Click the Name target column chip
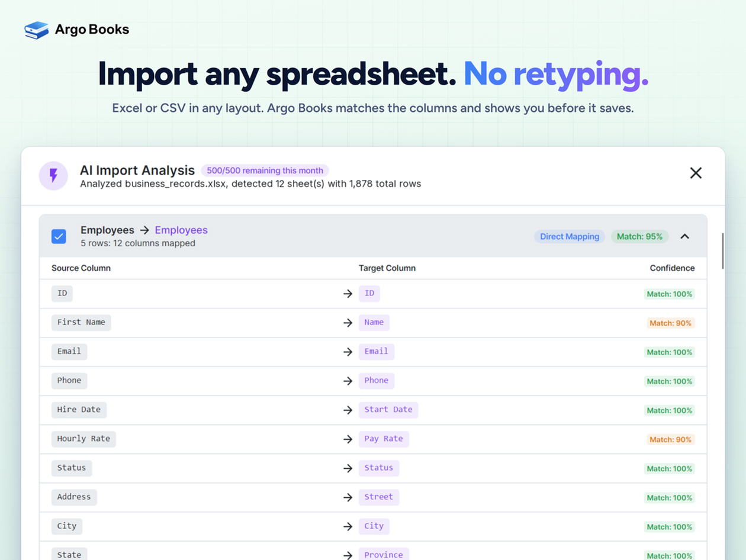This screenshot has width=746, height=560. point(374,323)
